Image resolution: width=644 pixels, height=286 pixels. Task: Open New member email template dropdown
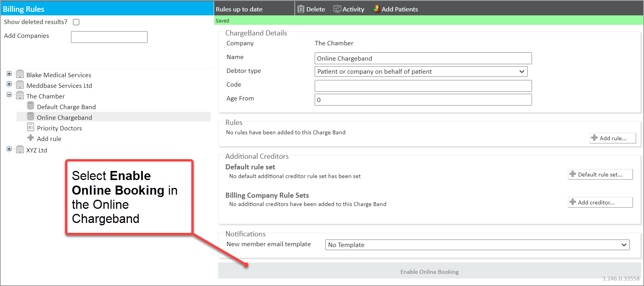[477, 245]
